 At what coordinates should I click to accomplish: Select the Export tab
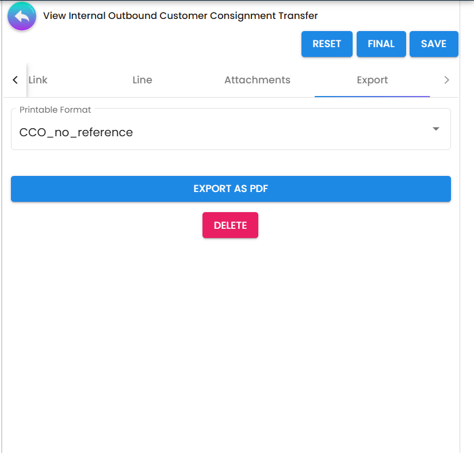tap(372, 80)
